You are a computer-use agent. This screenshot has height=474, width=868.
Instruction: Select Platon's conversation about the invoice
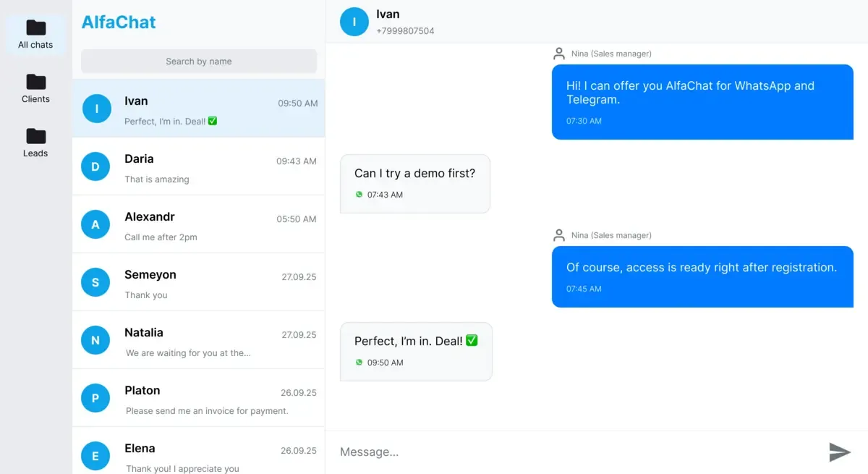point(198,398)
